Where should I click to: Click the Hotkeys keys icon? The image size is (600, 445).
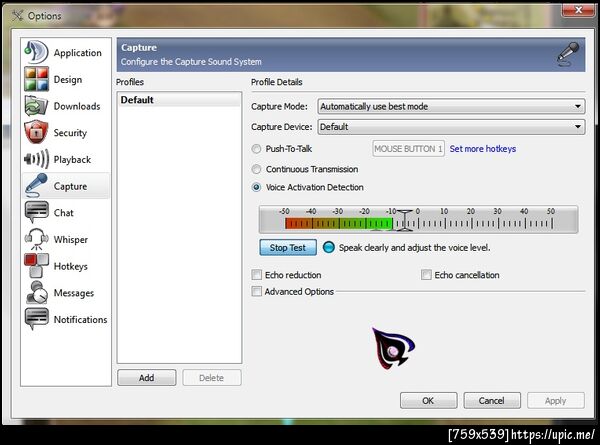click(x=36, y=266)
